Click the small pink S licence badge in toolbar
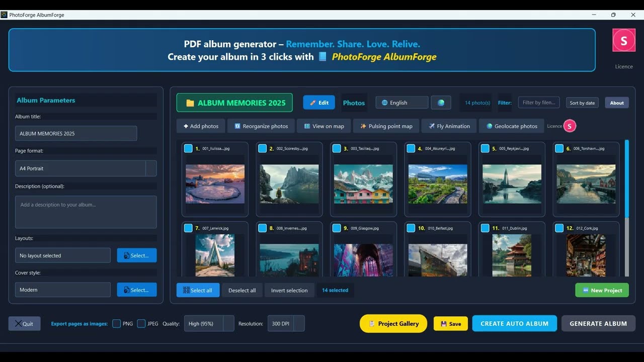The width and height of the screenshot is (644, 362). pyautogui.click(x=570, y=126)
